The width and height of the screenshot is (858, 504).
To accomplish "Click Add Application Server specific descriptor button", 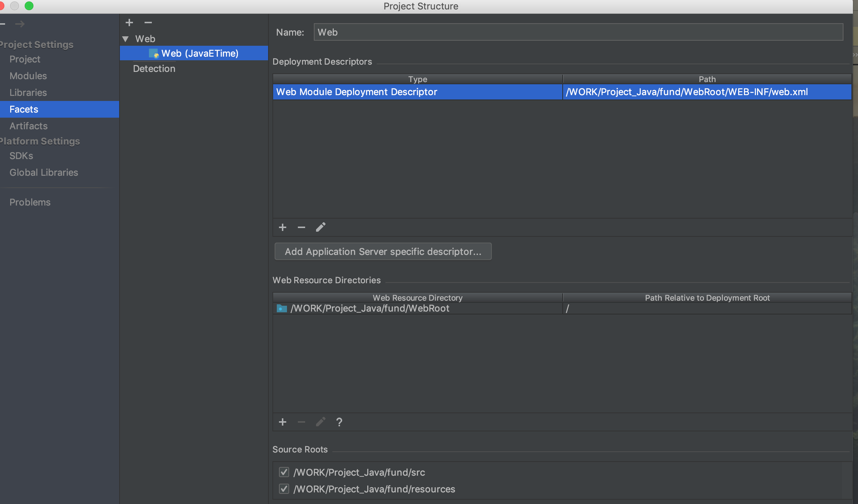I will (x=383, y=251).
